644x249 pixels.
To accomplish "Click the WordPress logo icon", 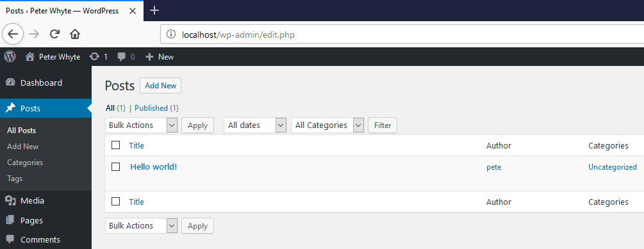I will tap(10, 56).
